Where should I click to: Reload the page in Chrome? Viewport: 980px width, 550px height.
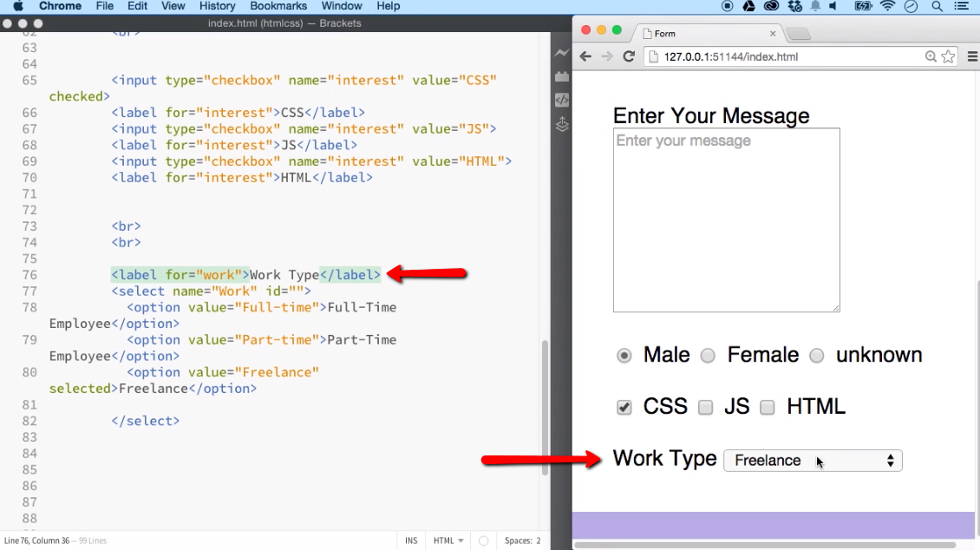629,56
